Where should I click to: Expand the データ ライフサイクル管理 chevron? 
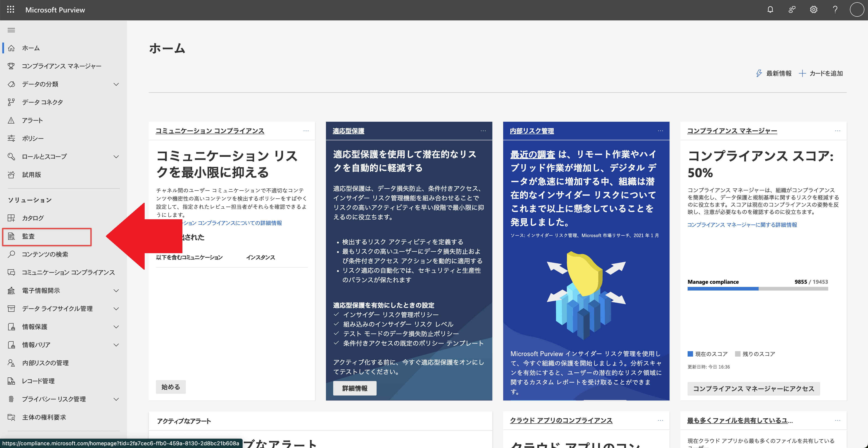[116, 309]
